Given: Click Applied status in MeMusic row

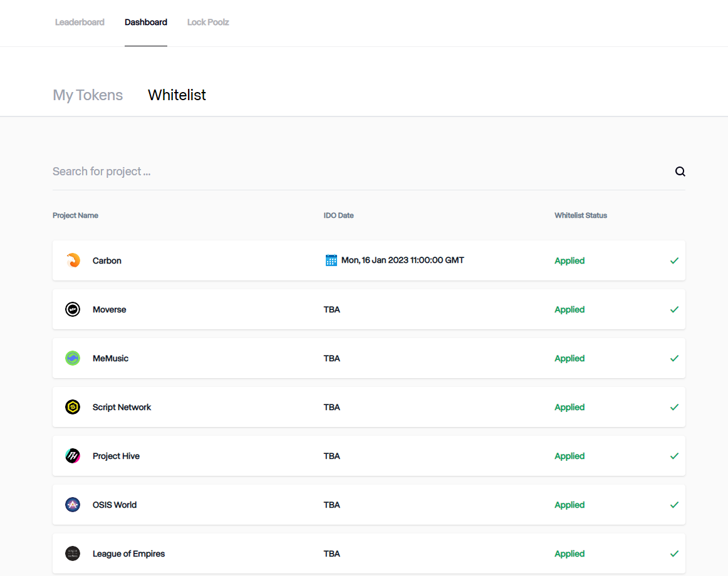Looking at the screenshot, I should 569,358.
